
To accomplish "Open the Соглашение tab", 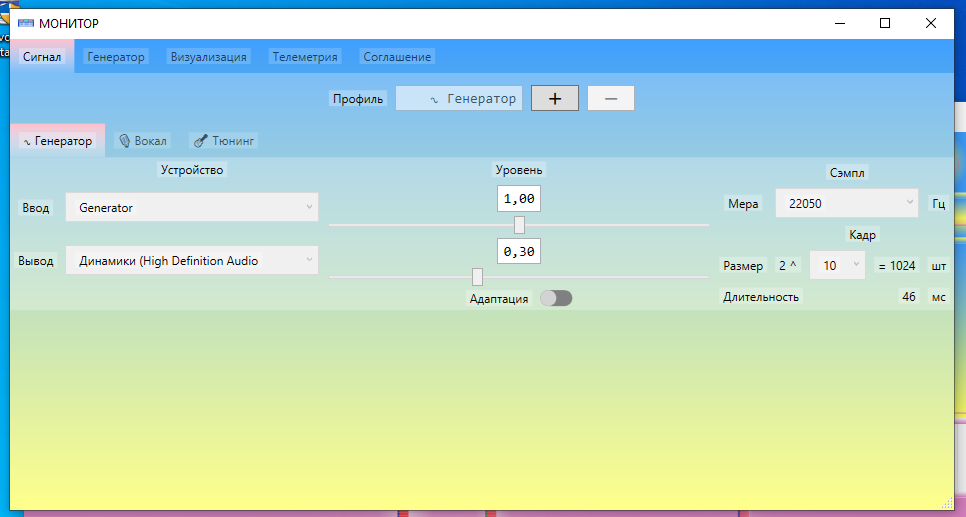I will coord(397,57).
